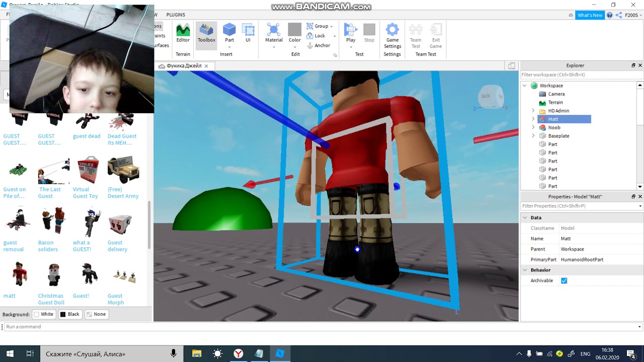This screenshot has width=644, height=362.
Task: Open Game Settings
Action: pyautogui.click(x=392, y=36)
